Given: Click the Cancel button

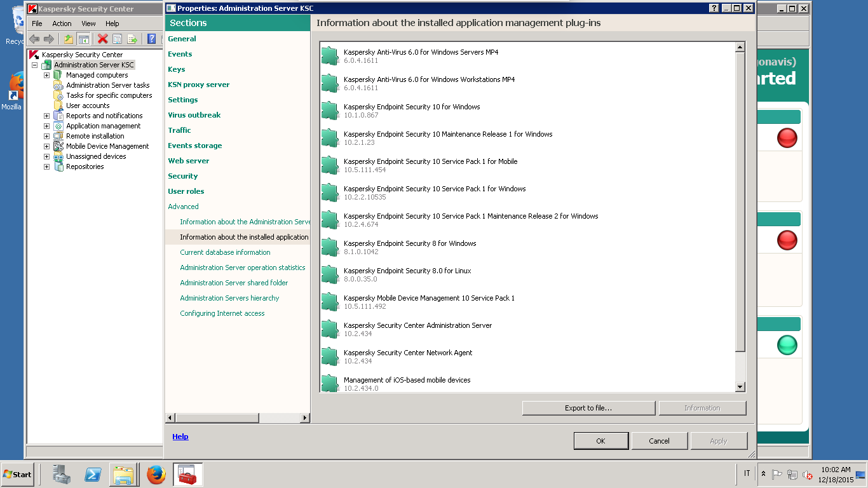Looking at the screenshot, I should tap(660, 441).
